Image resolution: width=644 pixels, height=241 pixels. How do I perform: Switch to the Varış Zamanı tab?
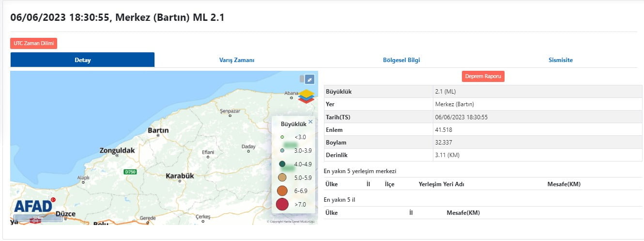[237, 60]
